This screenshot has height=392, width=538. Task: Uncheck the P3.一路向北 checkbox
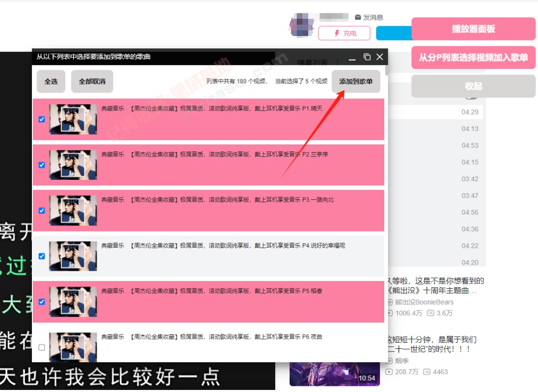pyautogui.click(x=42, y=211)
